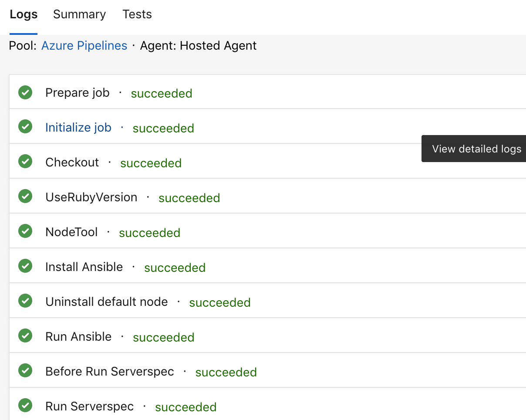The height and width of the screenshot is (420, 526).
Task: Switch to the Summary tab
Action: [x=79, y=14]
